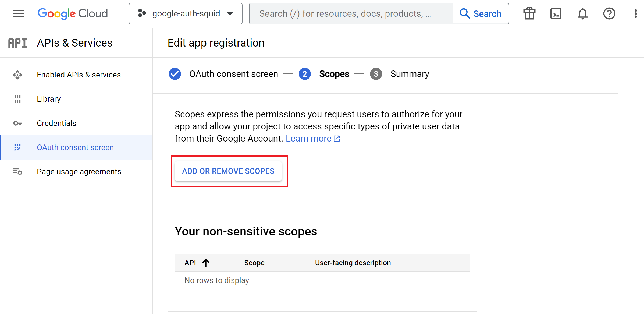Click ADD OR REMOVE SCOPES button

(228, 171)
